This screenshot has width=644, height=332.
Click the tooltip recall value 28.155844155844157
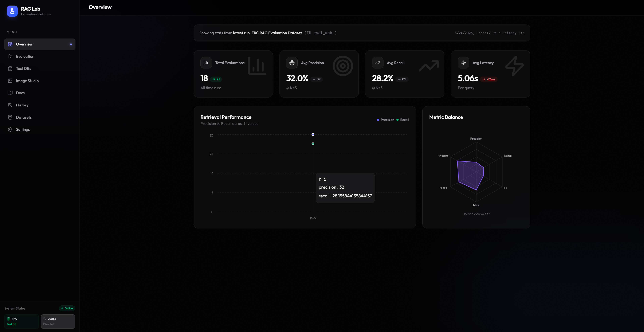click(x=352, y=196)
